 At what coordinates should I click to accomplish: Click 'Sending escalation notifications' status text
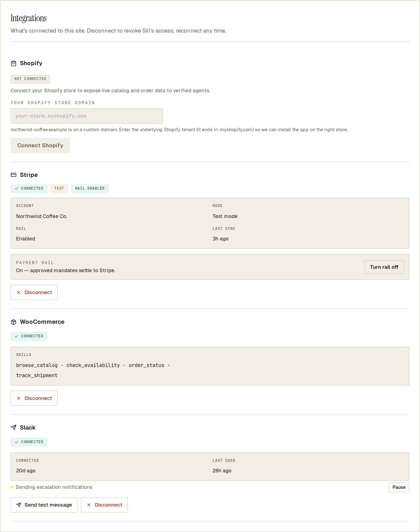tap(54, 487)
